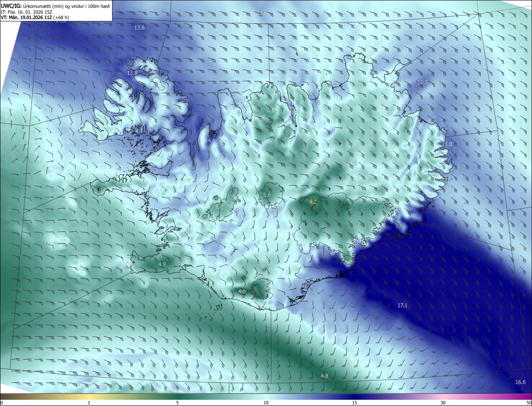Screen dimensions: 532x406
Task: Click the 4.2 value over Vatnajökull
Action: click(313, 202)
